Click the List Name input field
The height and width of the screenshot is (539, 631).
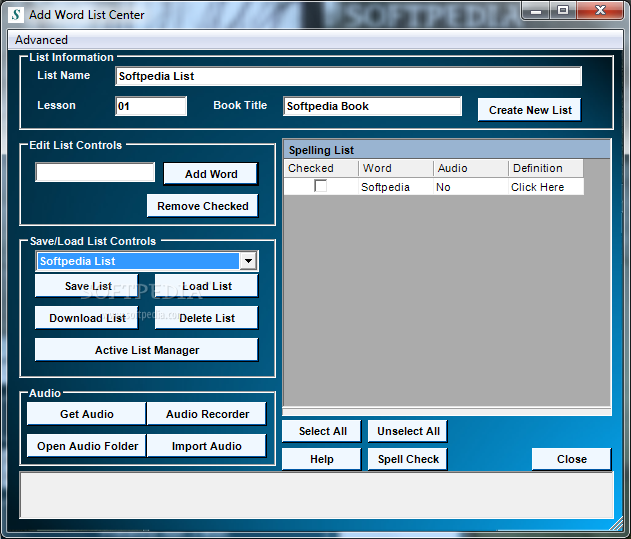(x=348, y=76)
